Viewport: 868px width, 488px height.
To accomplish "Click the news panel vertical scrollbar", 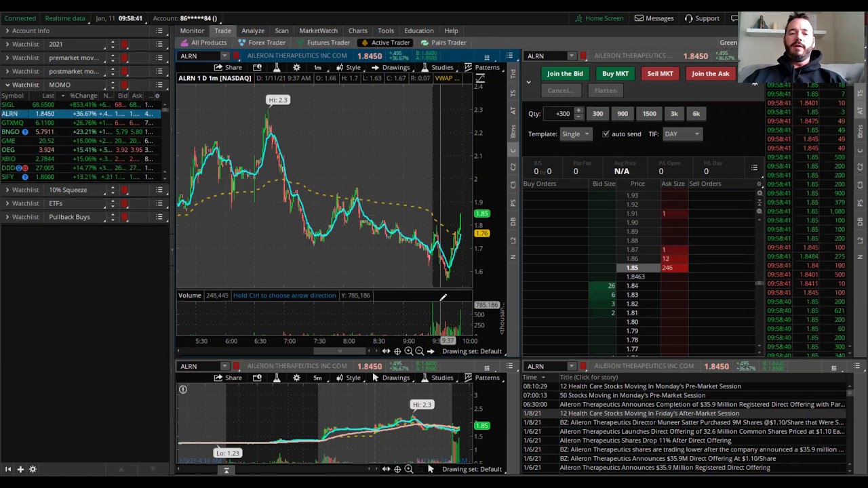I will click(x=849, y=427).
